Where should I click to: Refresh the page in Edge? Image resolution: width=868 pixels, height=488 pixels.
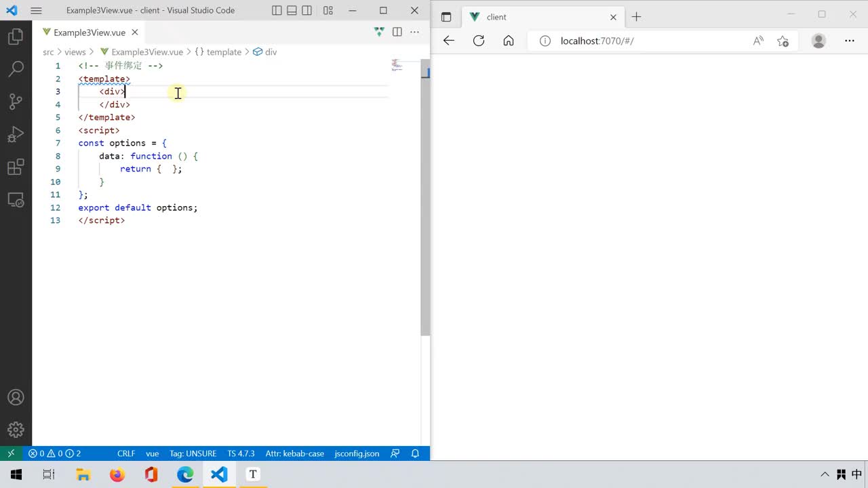click(479, 41)
